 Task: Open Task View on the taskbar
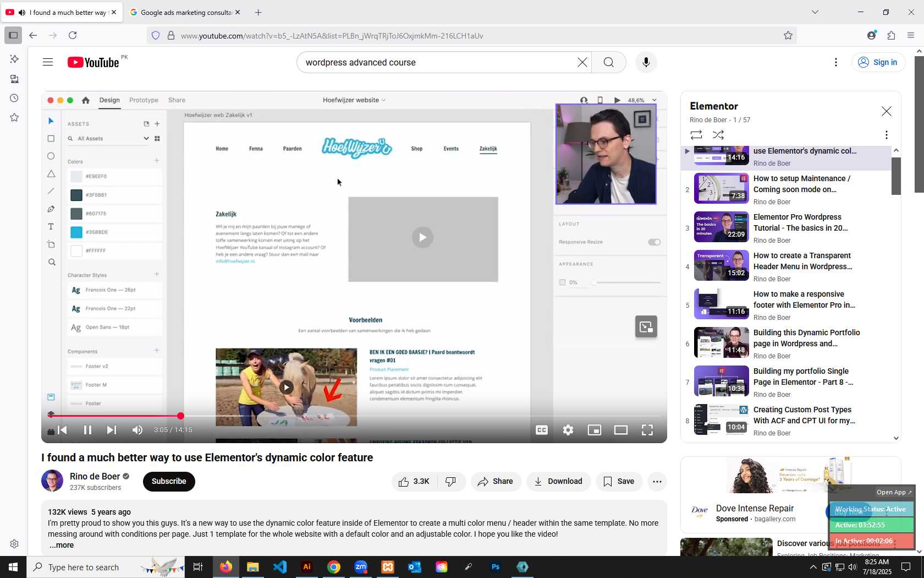(198, 567)
